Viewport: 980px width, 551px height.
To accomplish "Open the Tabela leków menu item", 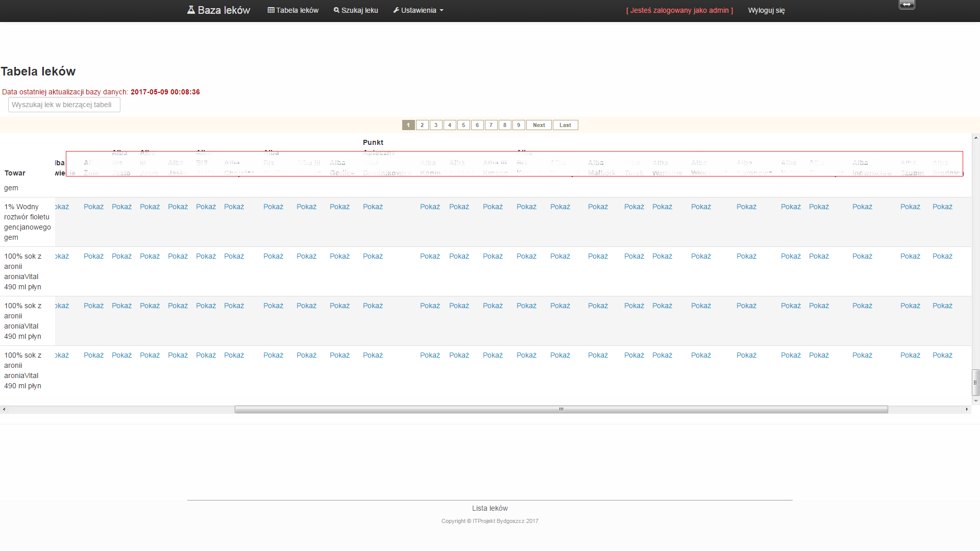I will pos(297,10).
